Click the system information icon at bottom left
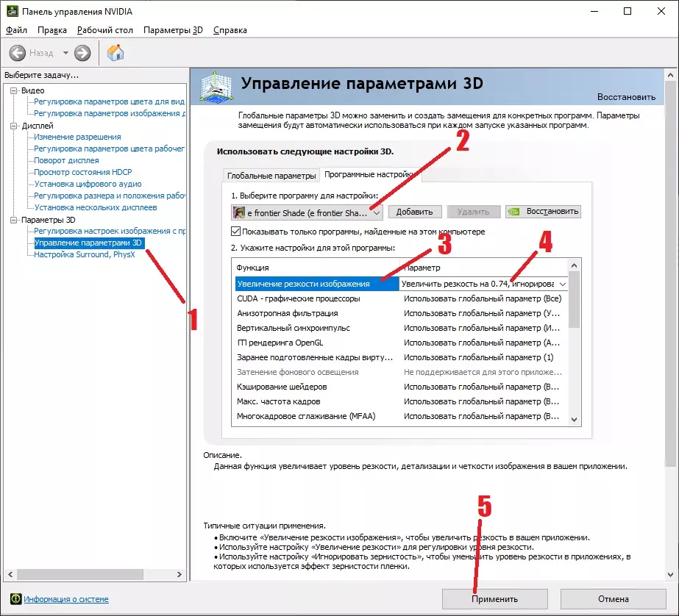This screenshot has height=616, width=679. [16, 598]
